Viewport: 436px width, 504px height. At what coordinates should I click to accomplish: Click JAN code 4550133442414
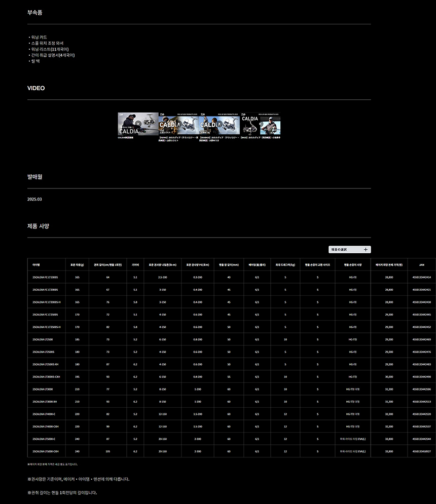(421, 278)
